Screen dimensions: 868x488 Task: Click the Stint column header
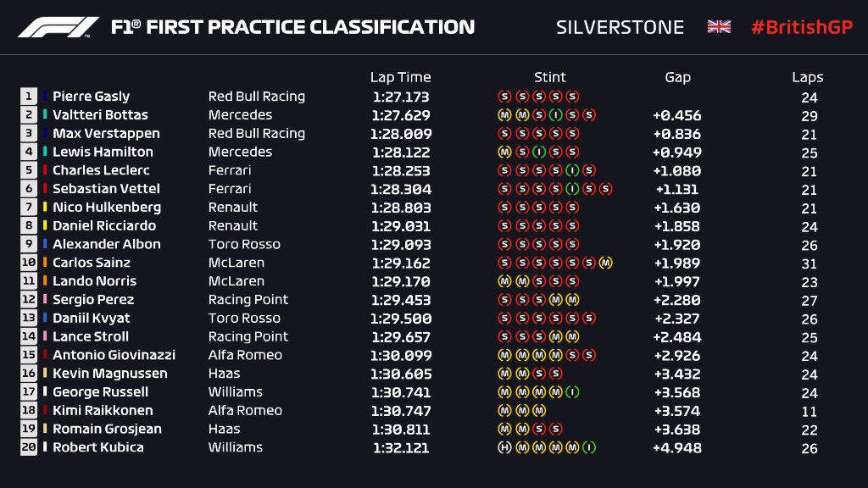pyautogui.click(x=550, y=77)
